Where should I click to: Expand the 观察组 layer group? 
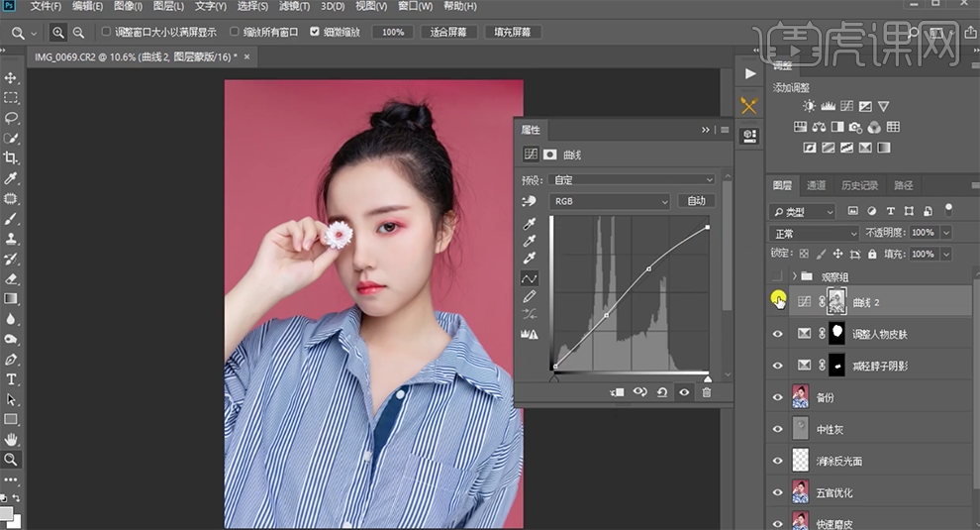point(794,276)
